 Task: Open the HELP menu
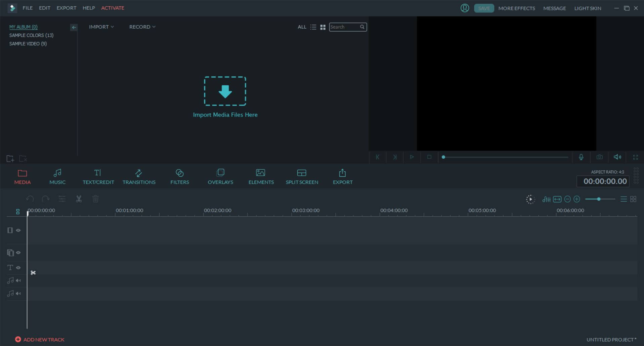[x=89, y=8]
